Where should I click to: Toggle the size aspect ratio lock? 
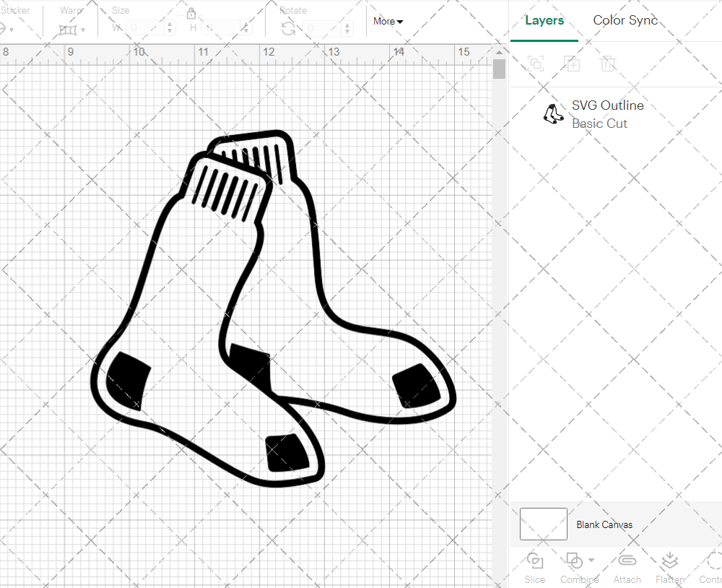(x=191, y=14)
